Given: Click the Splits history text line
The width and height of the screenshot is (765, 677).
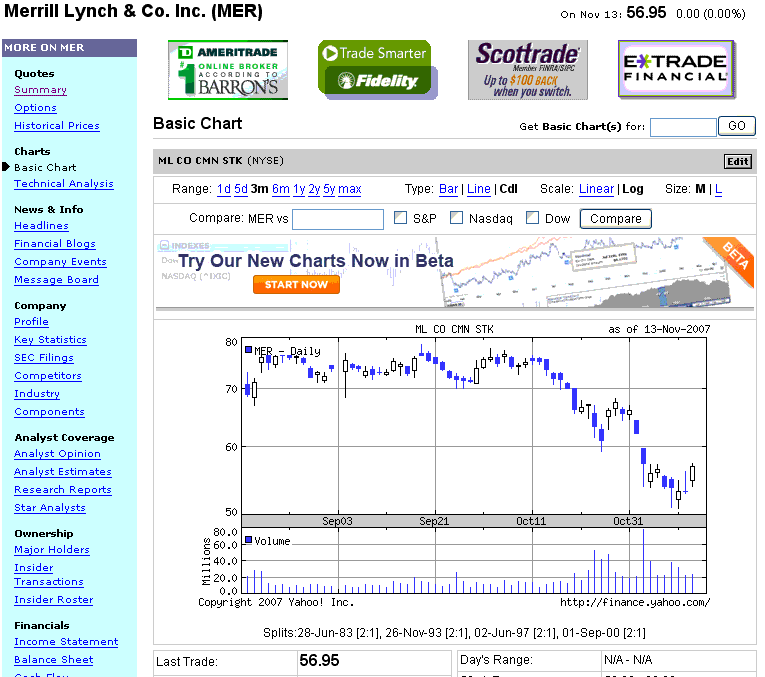Looking at the screenshot, I should tap(454, 633).
